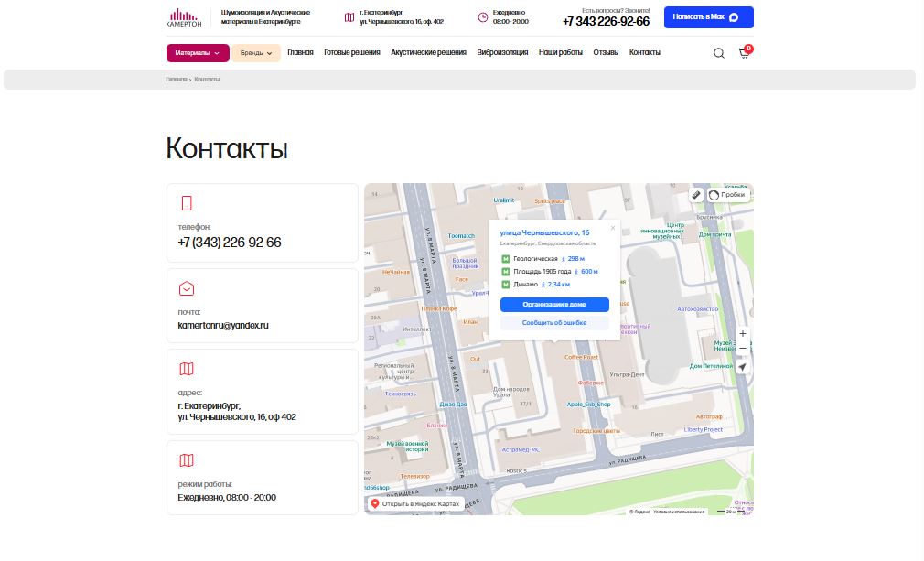Viewport: 924px width, 561px height.
Task: Click Открыть в Яндекс Картах link
Action: (x=414, y=504)
